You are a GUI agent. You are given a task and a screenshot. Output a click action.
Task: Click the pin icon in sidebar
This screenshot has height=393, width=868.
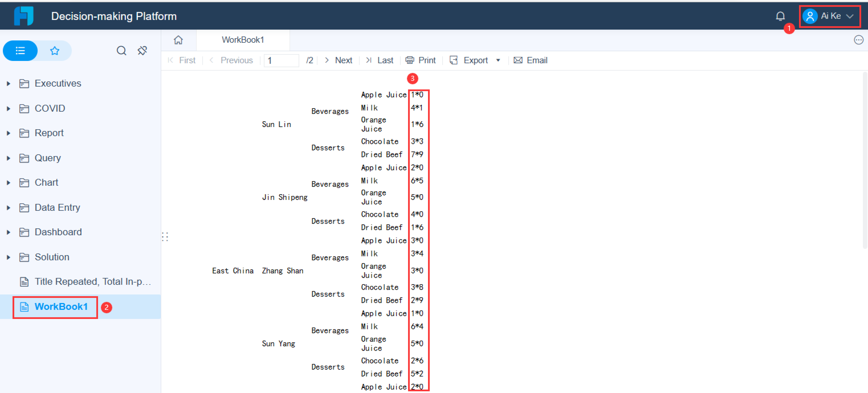[142, 51]
